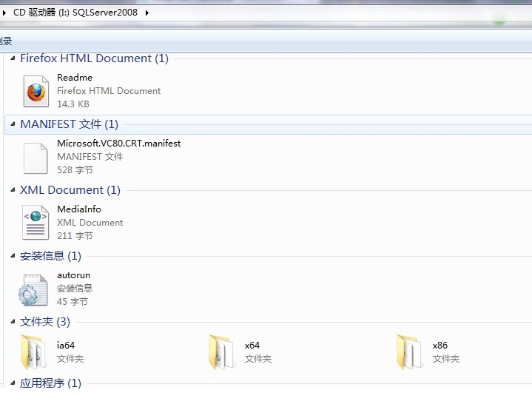The width and height of the screenshot is (532, 404).
Task: Collapse the 安装信息 group arrow
Action: 13,256
